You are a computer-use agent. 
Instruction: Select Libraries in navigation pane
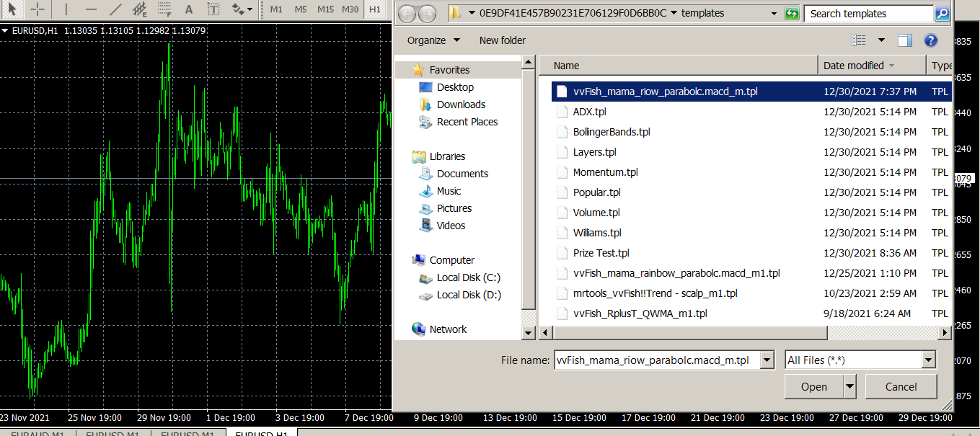pyautogui.click(x=447, y=156)
